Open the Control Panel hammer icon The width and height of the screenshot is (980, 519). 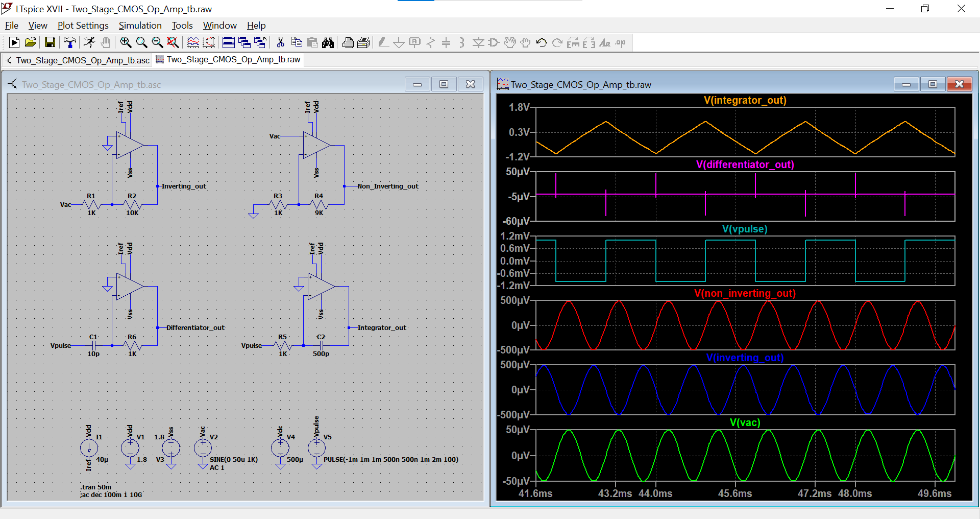(70, 42)
